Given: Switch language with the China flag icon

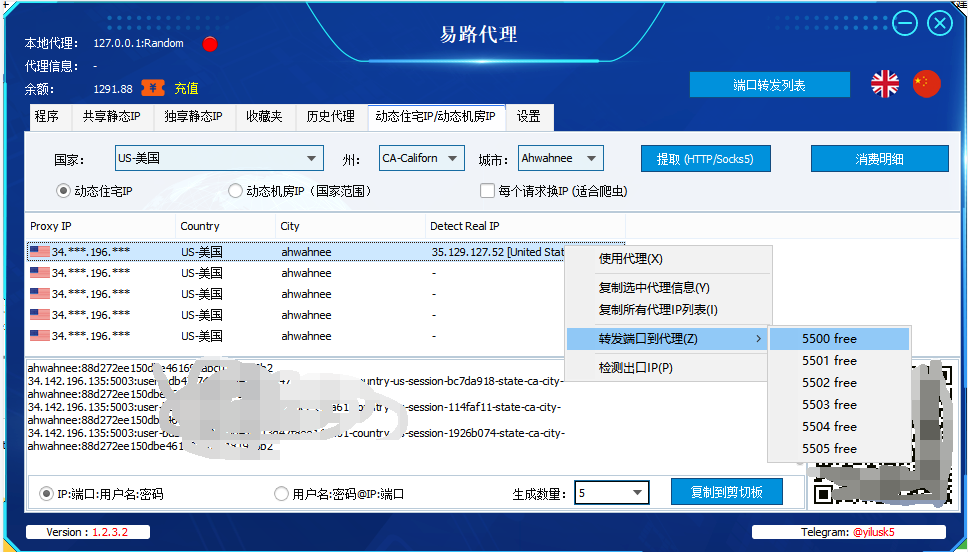Looking at the screenshot, I should 927,84.
